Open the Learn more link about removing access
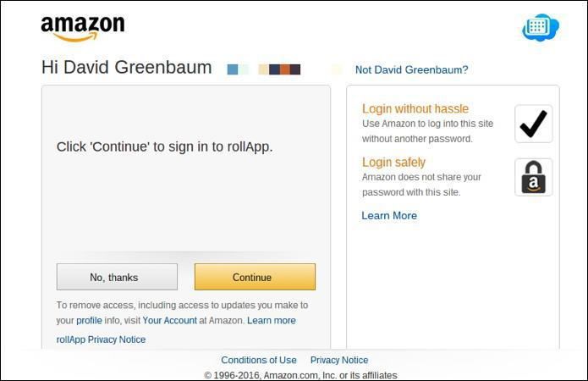The width and height of the screenshot is (588, 381). 272,321
